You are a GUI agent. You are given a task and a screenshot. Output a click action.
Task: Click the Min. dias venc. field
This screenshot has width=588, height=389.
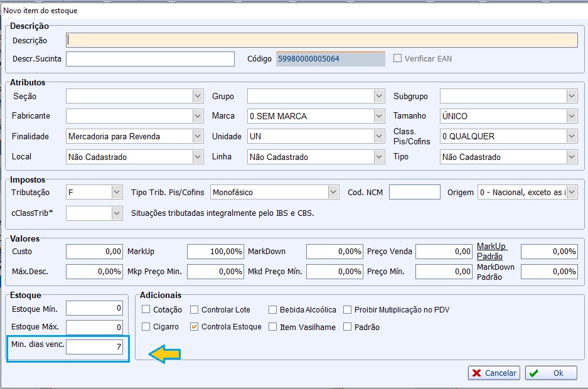click(94, 347)
